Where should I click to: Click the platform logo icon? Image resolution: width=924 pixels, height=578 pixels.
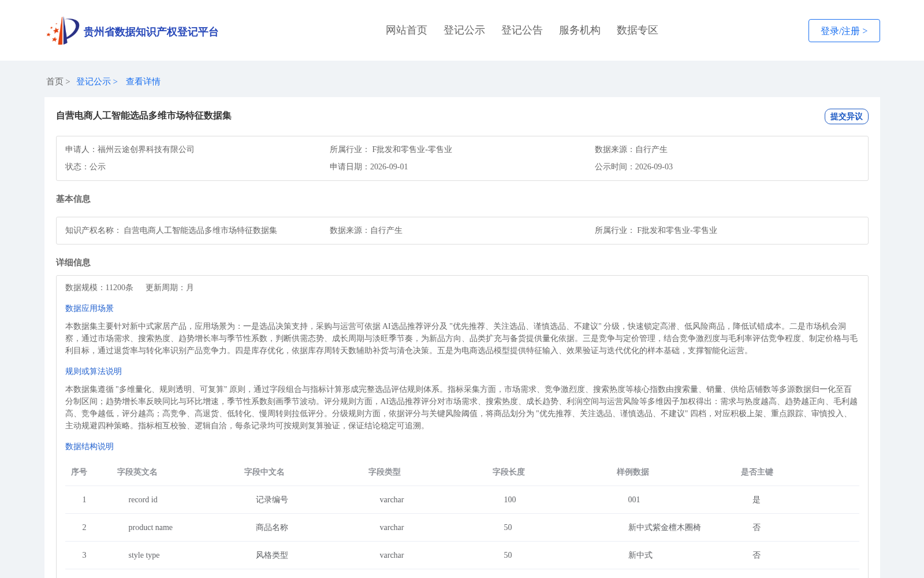[x=63, y=31]
